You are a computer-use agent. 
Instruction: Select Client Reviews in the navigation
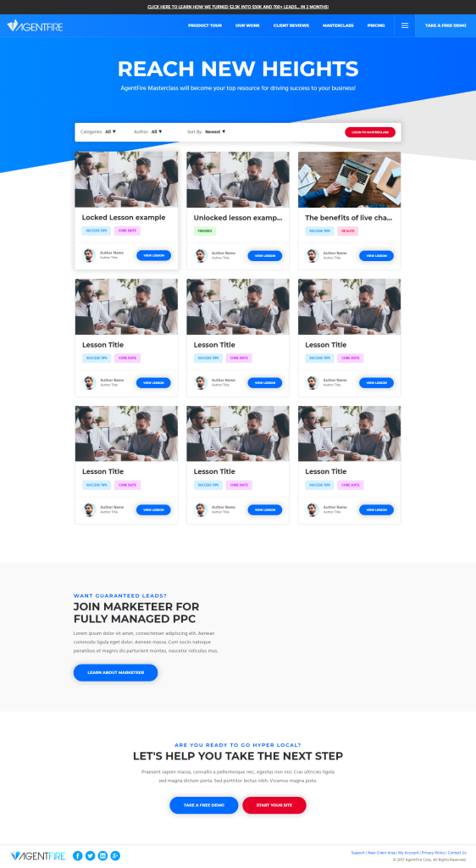291,25
